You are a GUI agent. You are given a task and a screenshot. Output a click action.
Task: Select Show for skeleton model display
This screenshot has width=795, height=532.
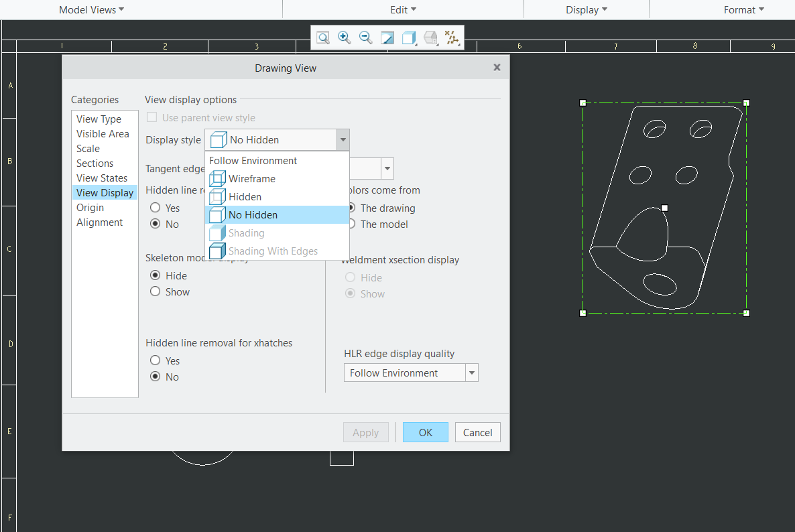[155, 291]
